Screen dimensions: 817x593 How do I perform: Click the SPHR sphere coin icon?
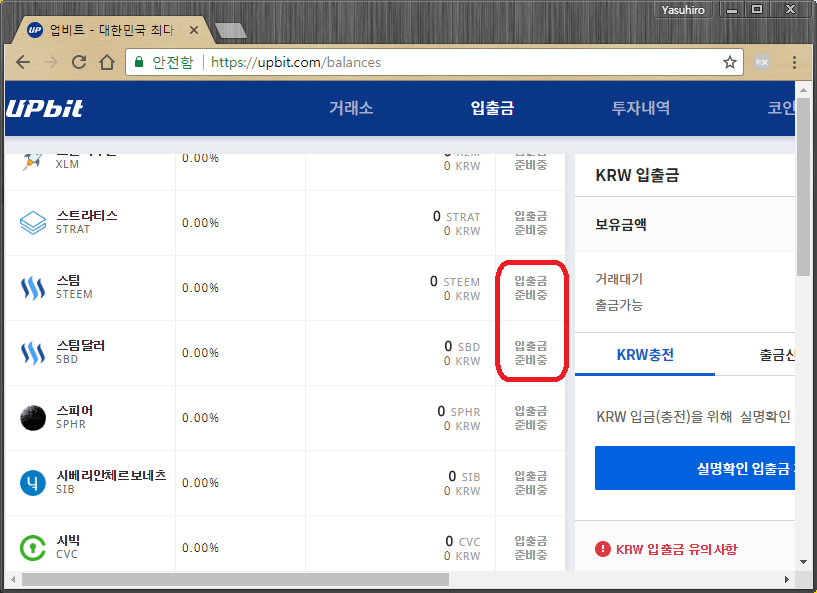[33, 418]
